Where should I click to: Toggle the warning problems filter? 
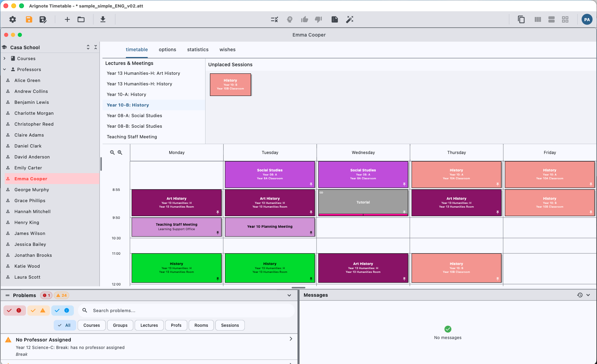tap(38, 310)
